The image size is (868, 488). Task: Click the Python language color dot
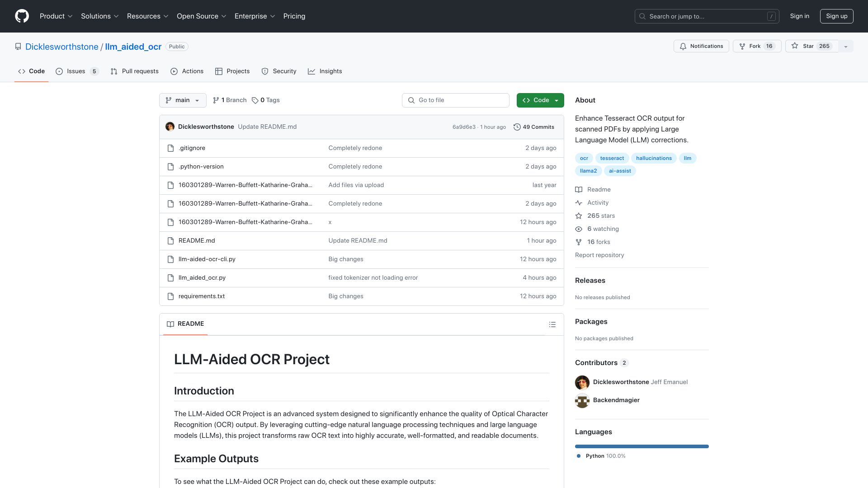(579, 456)
